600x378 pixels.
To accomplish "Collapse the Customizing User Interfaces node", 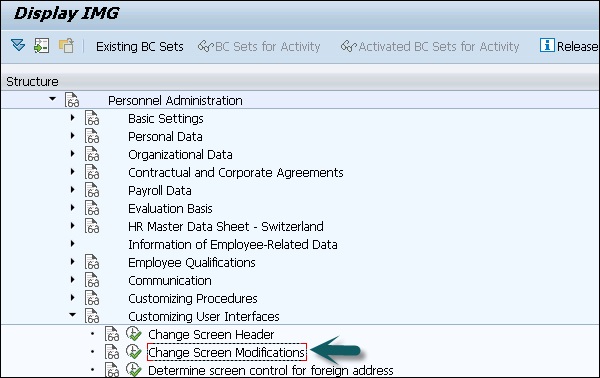I will click(x=72, y=314).
